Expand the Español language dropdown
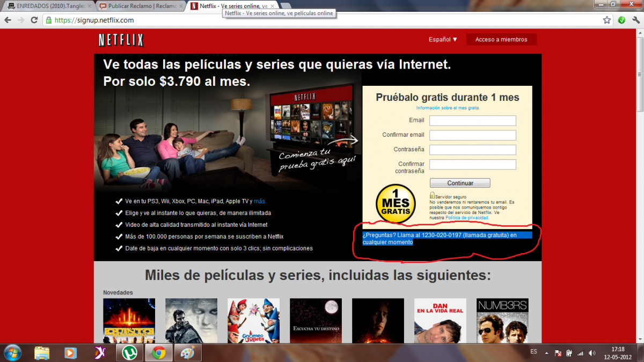 tap(443, 40)
